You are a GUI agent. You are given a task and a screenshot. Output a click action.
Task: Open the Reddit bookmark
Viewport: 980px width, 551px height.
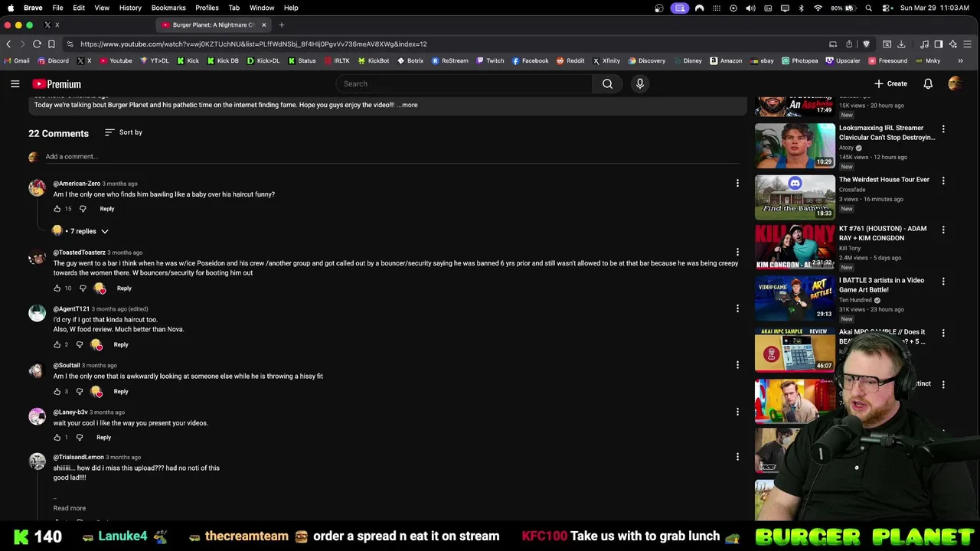(x=570, y=60)
